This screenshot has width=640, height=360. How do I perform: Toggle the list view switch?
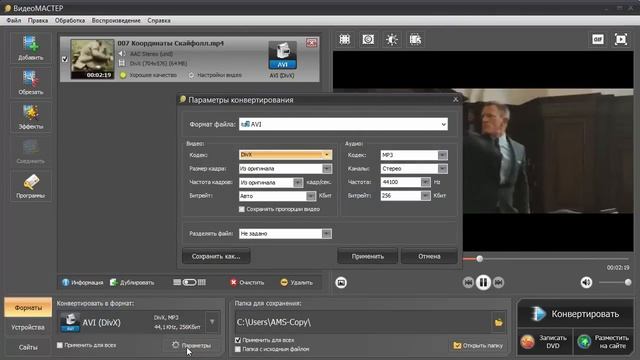click(x=189, y=282)
